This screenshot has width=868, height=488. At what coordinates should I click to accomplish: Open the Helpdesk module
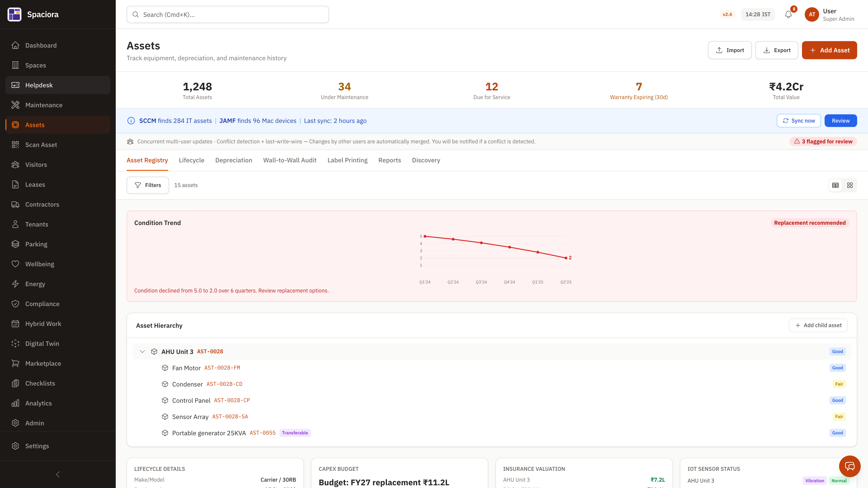pyautogui.click(x=58, y=85)
